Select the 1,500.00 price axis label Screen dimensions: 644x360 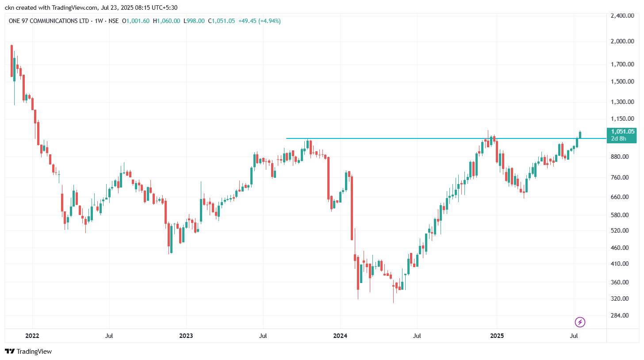pyautogui.click(x=622, y=82)
